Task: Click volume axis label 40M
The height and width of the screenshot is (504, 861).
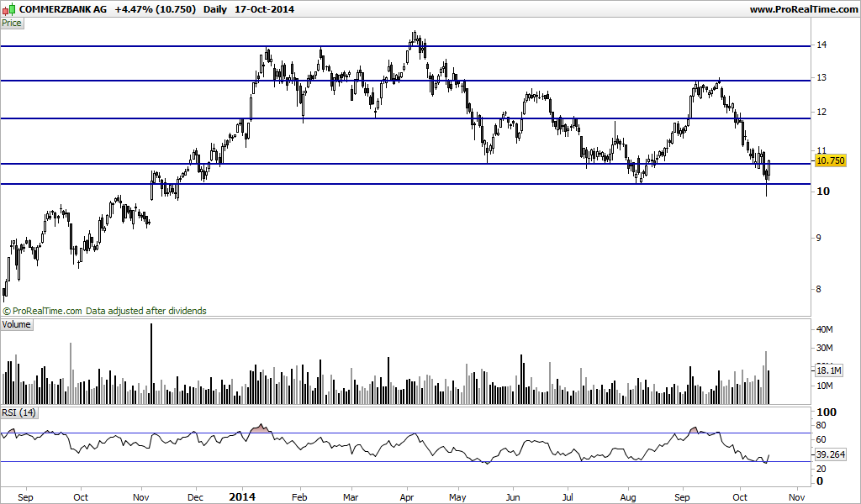Action: 825,329
